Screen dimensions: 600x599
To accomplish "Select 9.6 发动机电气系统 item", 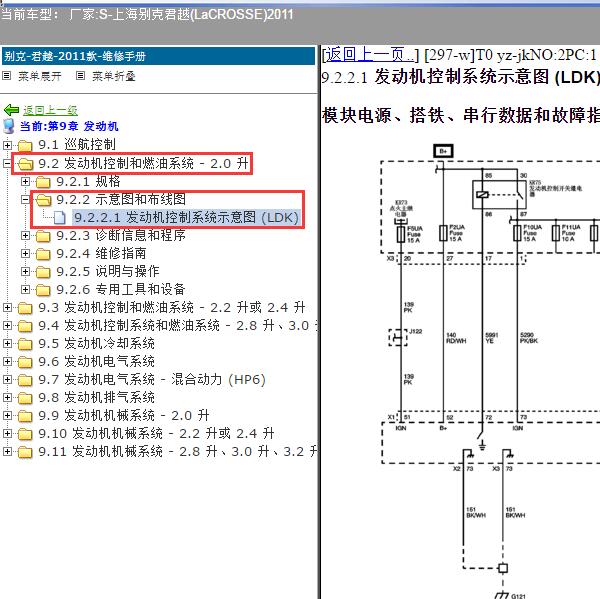I will click(96, 361).
